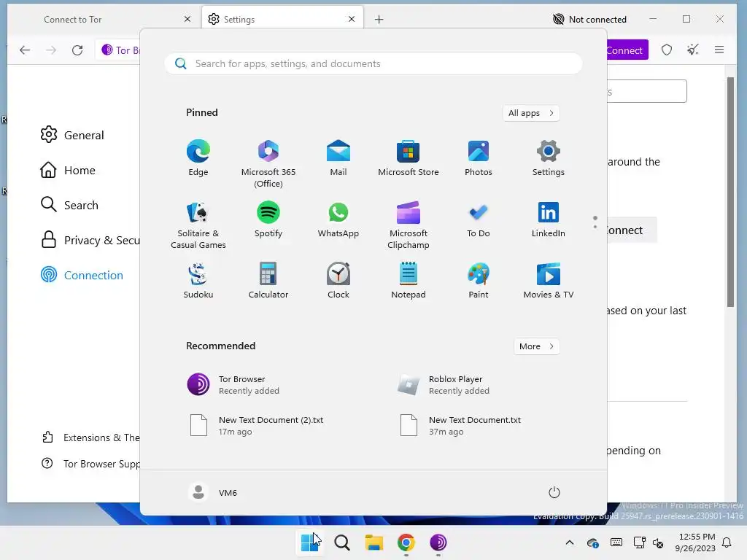
Task: Open the clock showing 12:55 PM
Action: tap(695, 542)
